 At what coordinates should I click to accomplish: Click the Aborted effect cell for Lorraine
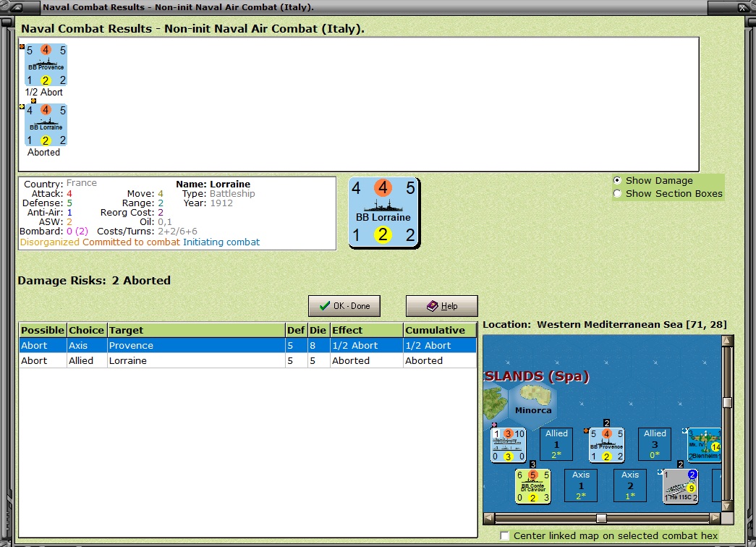point(367,360)
